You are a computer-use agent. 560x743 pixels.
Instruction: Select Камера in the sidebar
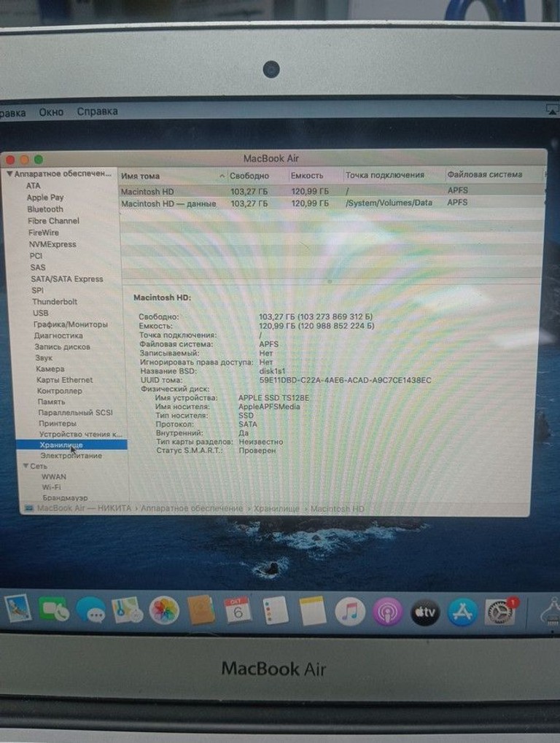pyautogui.click(x=50, y=369)
